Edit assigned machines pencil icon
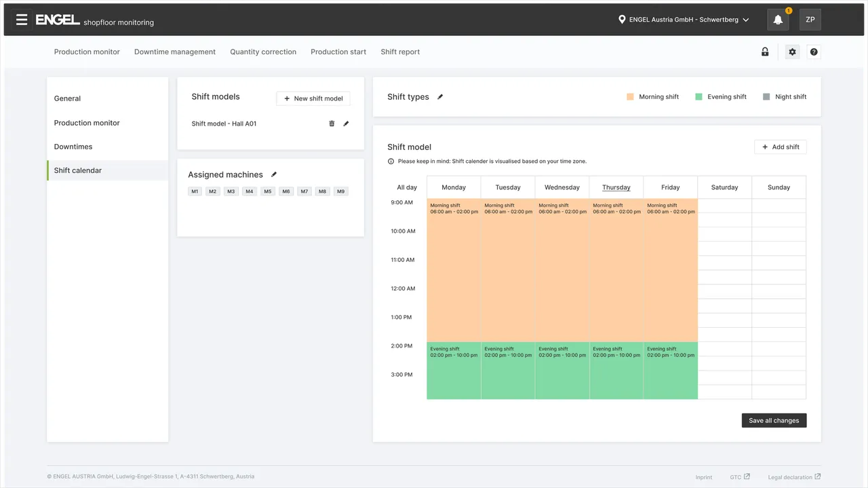The image size is (868, 488). pyautogui.click(x=274, y=174)
